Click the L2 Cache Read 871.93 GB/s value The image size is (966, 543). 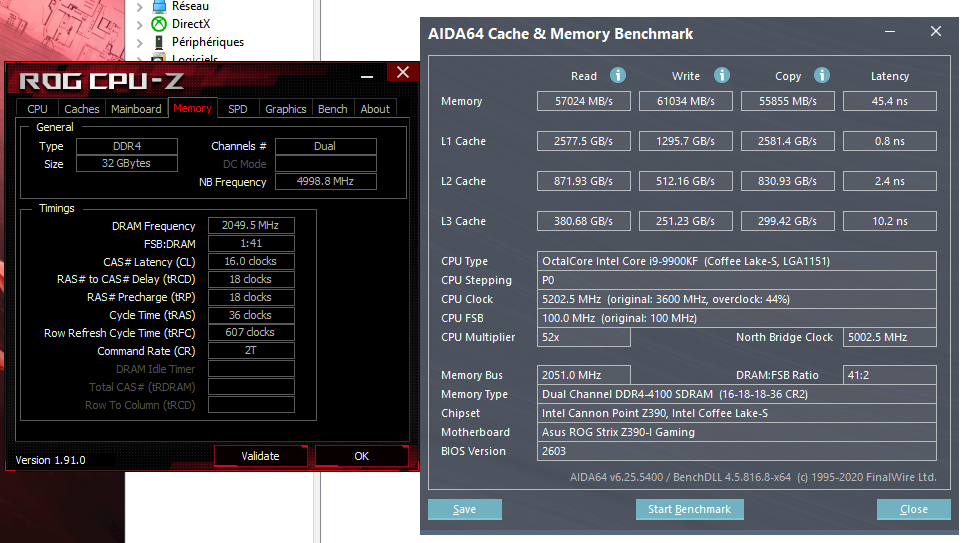tap(583, 181)
